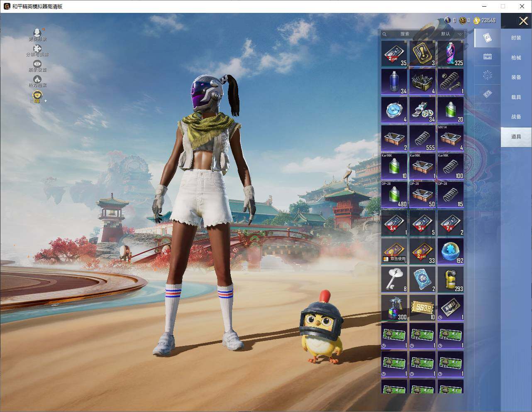Select the gold 2小时 card with count 33
532x412 pixels.
point(422,251)
